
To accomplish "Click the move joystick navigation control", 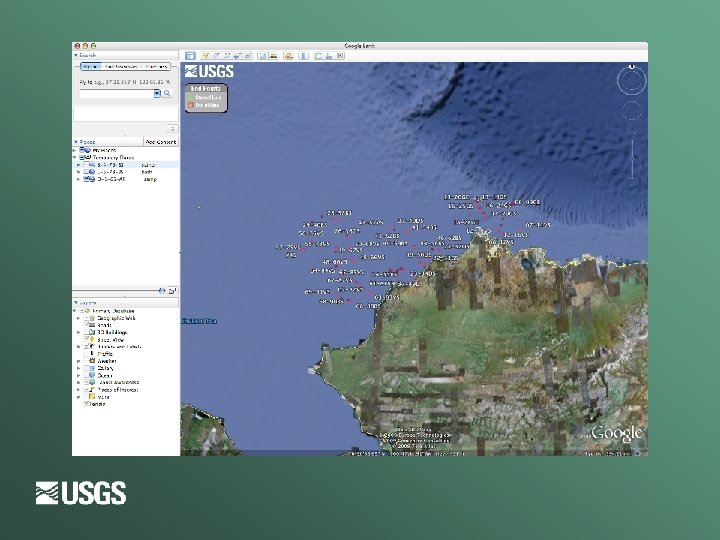I will 631,110.
